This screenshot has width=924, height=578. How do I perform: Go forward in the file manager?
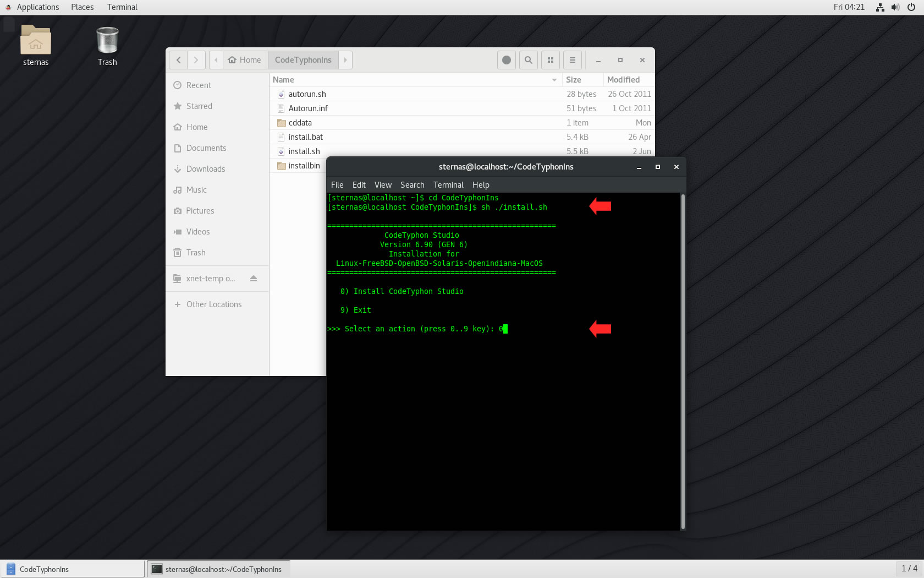(196, 60)
